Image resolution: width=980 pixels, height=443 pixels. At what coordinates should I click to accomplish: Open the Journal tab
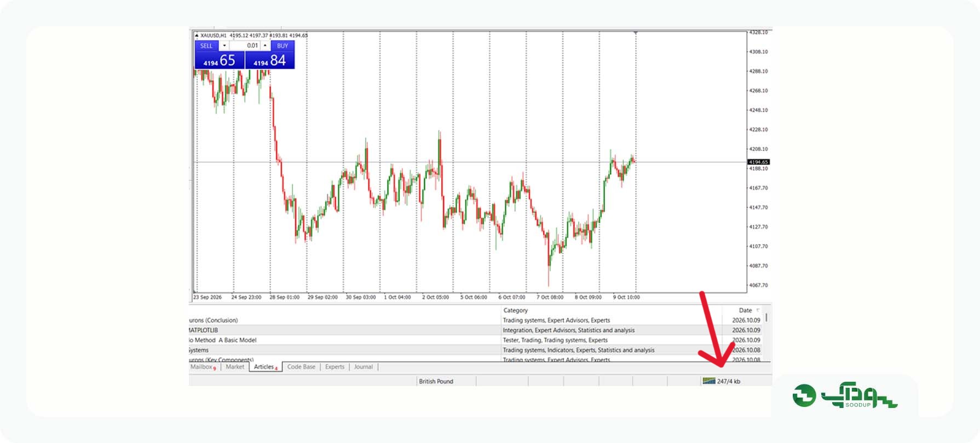(364, 367)
